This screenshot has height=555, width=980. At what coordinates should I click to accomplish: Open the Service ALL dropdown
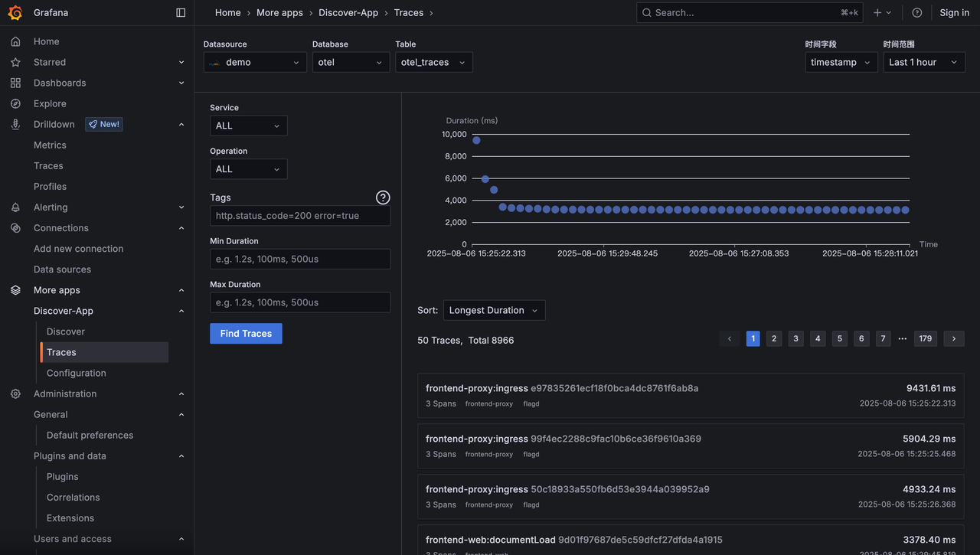[x=249, y=126]
